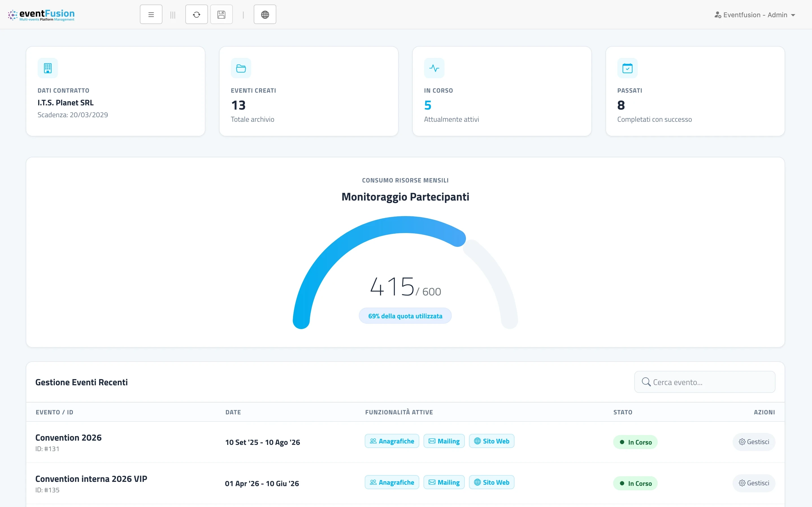The width and height of the screenshot is (812, 507).
Task: Click the In Corso count 5
Action: [x=428, y=105]
